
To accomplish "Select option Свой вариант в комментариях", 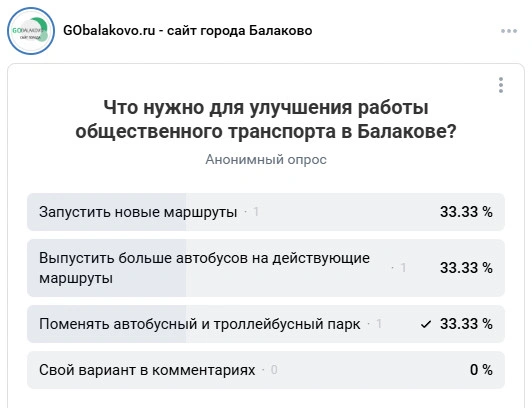I will coord(266,370).
